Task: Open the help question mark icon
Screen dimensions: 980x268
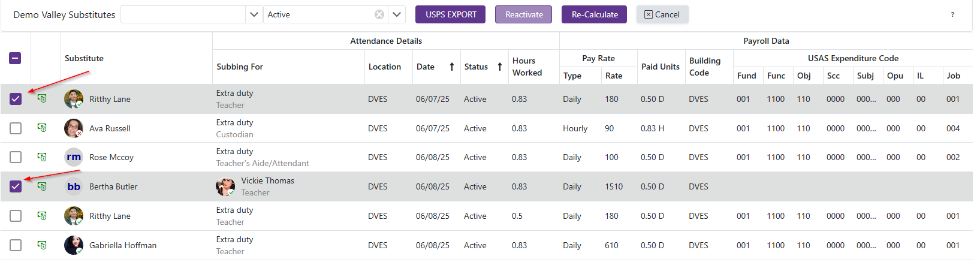Action: click(952, 14)
